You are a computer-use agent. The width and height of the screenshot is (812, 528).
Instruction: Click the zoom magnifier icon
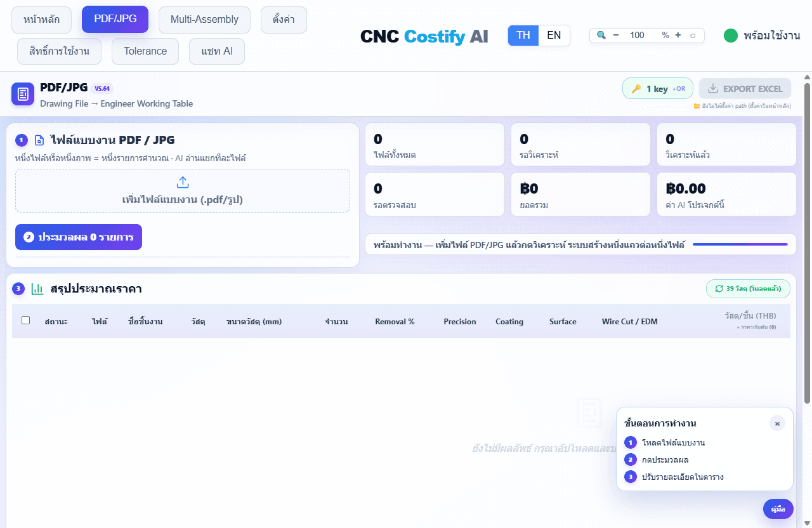(x=601, y=36)
